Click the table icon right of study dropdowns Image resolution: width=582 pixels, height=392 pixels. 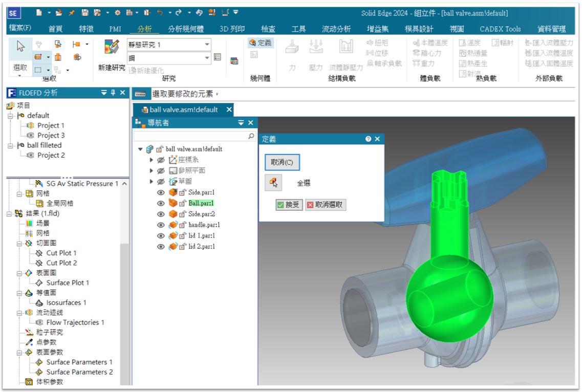234,61
